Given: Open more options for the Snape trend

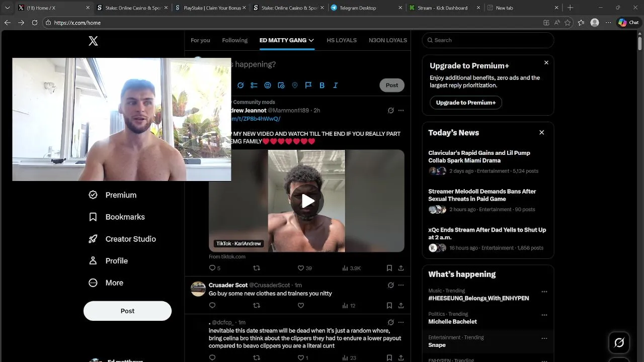Looking at the screenshot, I should click(x=544, y=338).
